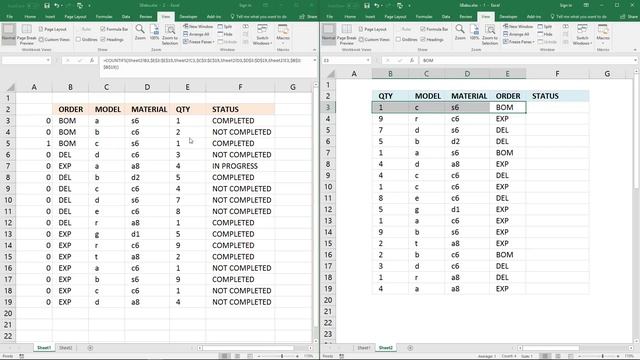Switch to Sheet1 tab in right window
640x360 pixels.
[x=364, y=348]
